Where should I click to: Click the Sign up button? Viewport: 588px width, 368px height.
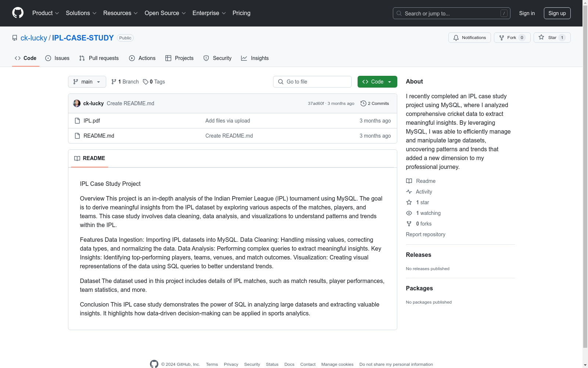557,13
